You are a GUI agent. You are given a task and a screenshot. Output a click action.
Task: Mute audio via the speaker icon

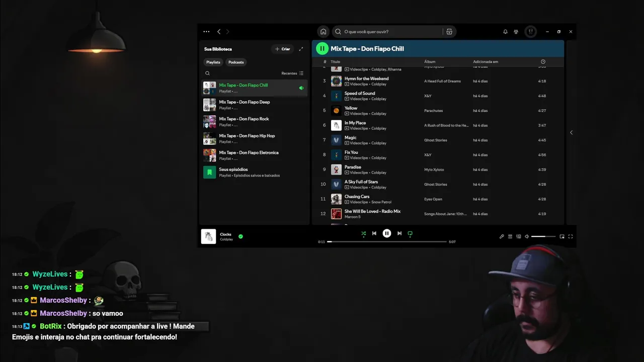tap(527, 236)
